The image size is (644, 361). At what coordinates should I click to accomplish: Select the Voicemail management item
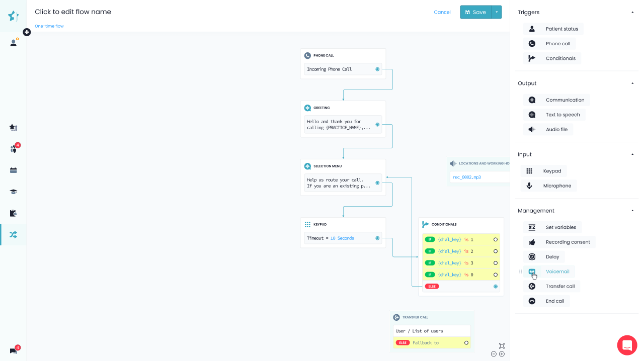557,272
